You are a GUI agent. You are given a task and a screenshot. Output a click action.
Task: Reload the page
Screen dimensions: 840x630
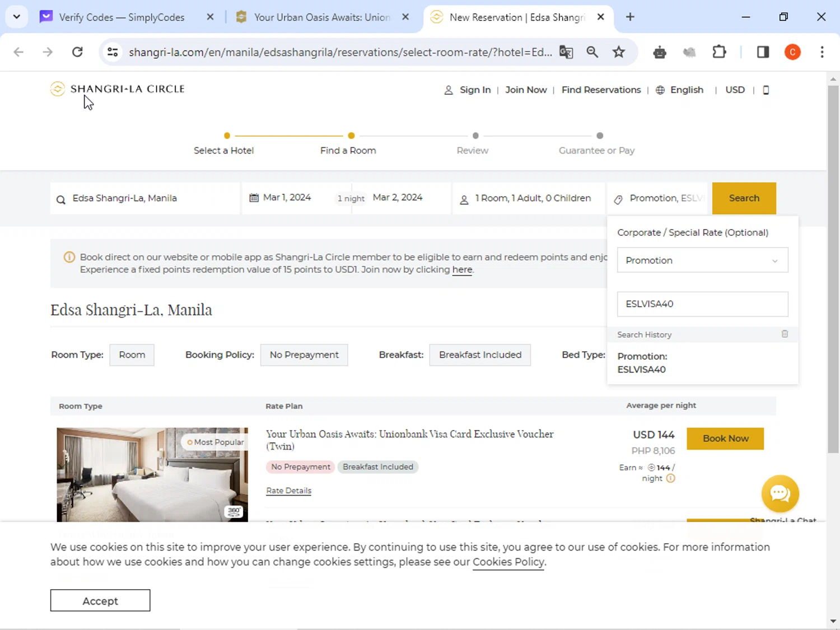(x=77, y=52)
